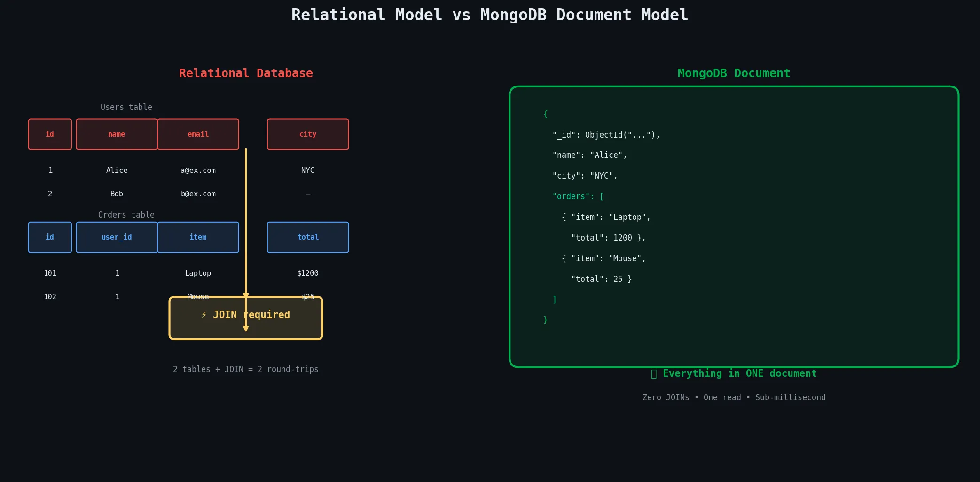Click the 'b@ex.com' email cell

click(198, 194)
